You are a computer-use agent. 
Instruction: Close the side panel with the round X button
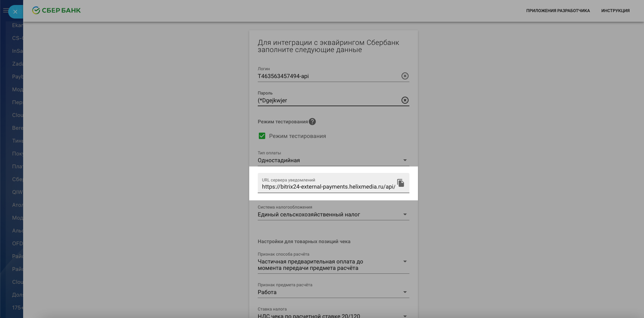coord(15,12)
